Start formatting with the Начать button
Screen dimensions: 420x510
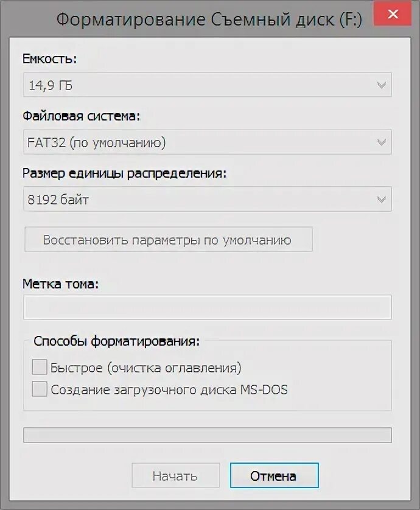tap(176, 475)
